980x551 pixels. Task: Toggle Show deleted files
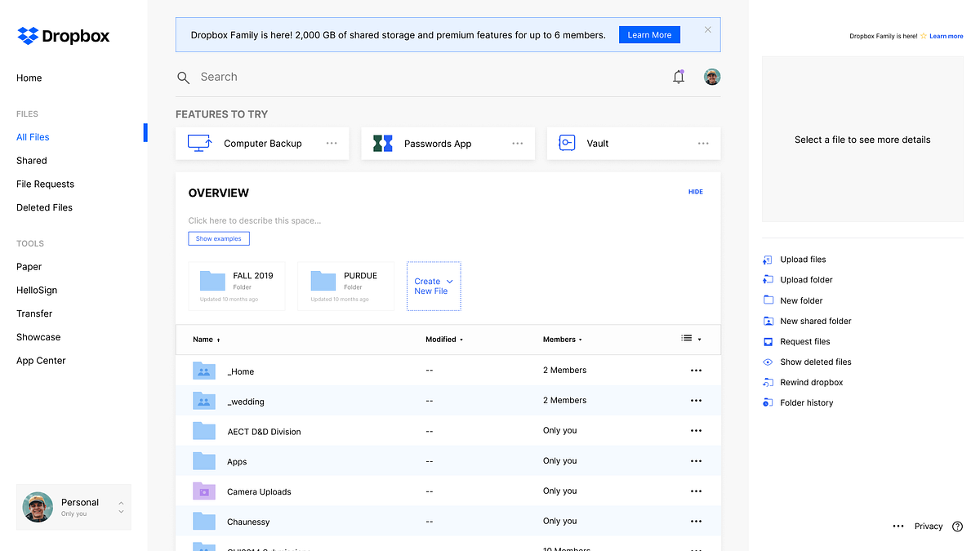(x=767, y=362)
